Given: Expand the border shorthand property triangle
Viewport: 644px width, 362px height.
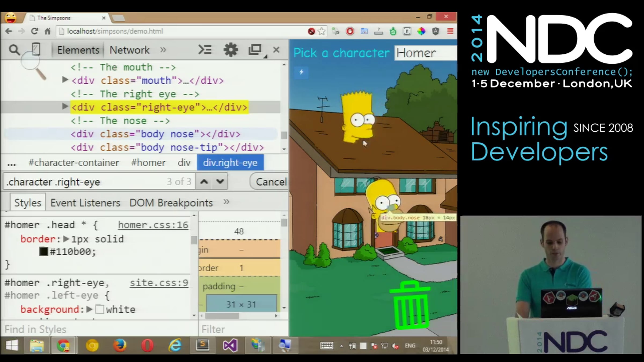Looking at the screenshot, I should 66,239.
